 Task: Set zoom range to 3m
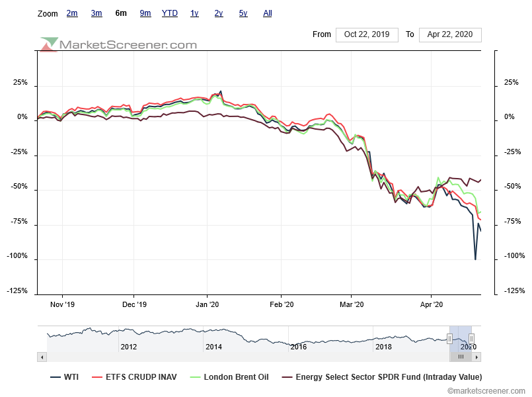tap(96, 13)
